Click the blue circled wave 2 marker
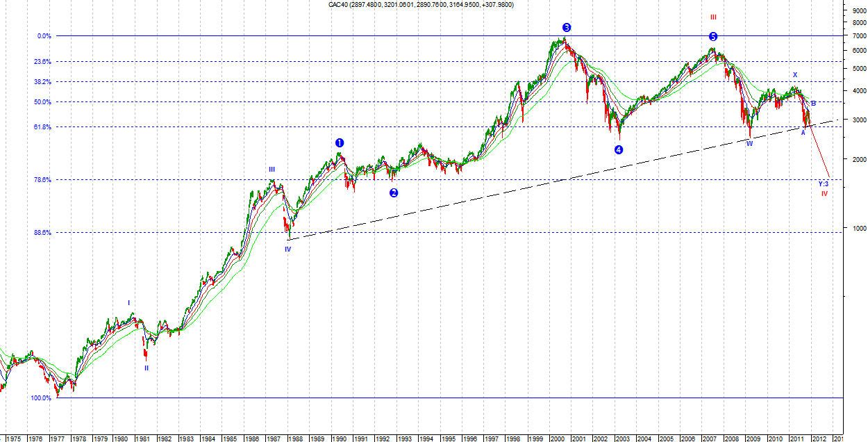The image size is (868, 442). (394, 193)
